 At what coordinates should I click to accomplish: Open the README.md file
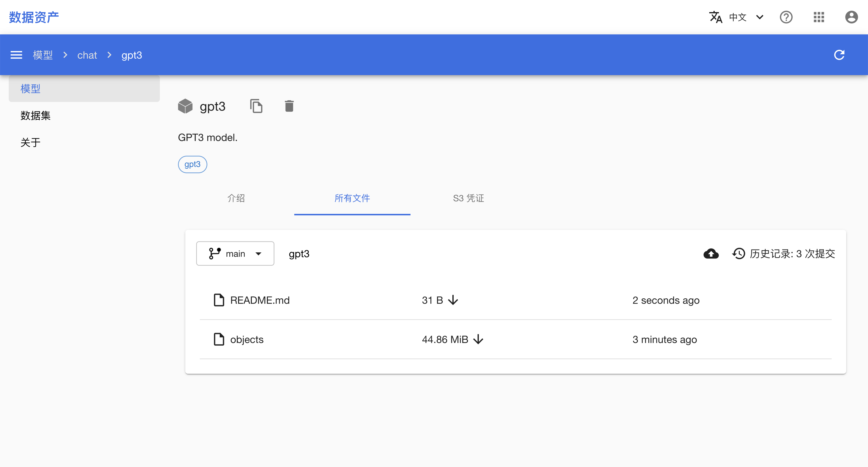[x=260, y=300]
